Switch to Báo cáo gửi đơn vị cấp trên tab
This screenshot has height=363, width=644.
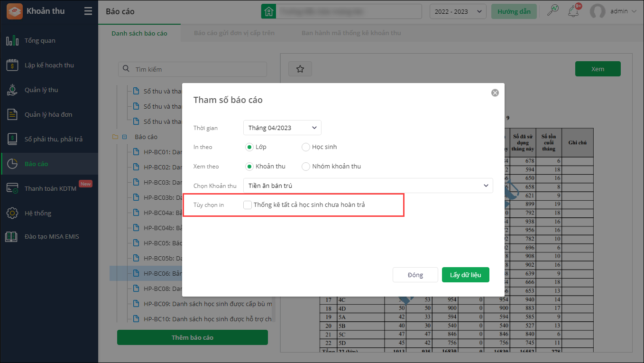(234, 33)
